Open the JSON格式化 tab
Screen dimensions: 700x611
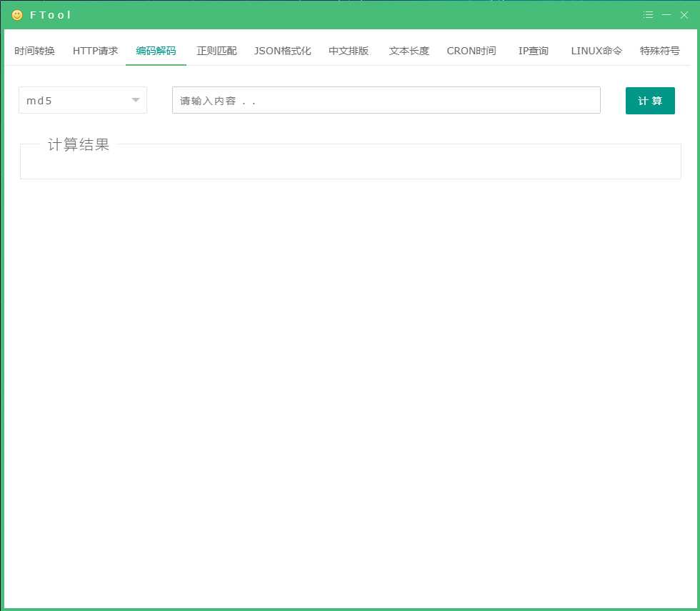282,51
